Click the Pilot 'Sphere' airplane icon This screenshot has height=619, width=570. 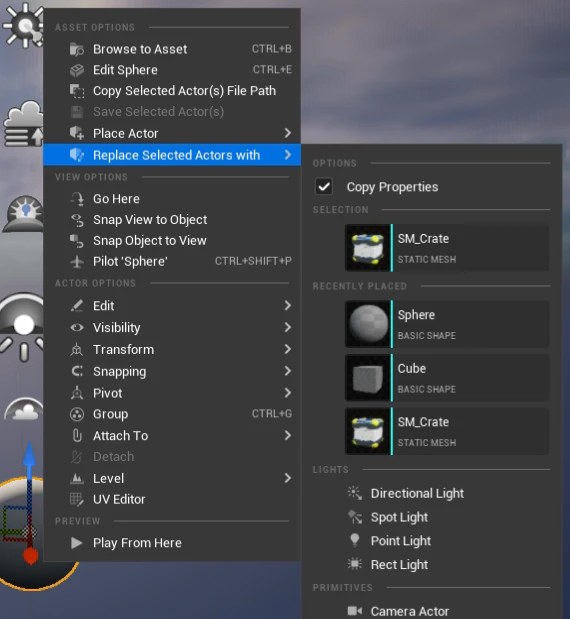click(x=77, y=261)
